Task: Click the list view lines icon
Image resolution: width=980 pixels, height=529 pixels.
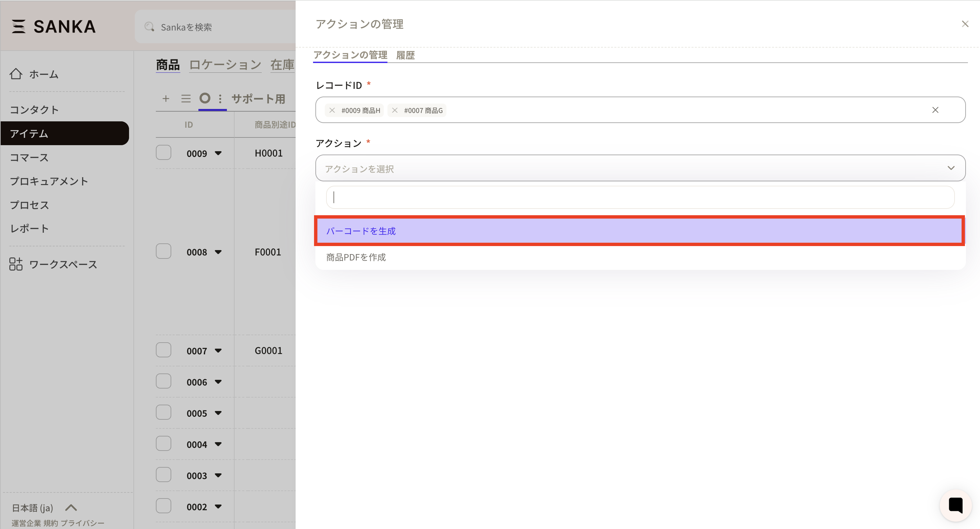Action: click(186, 99)
